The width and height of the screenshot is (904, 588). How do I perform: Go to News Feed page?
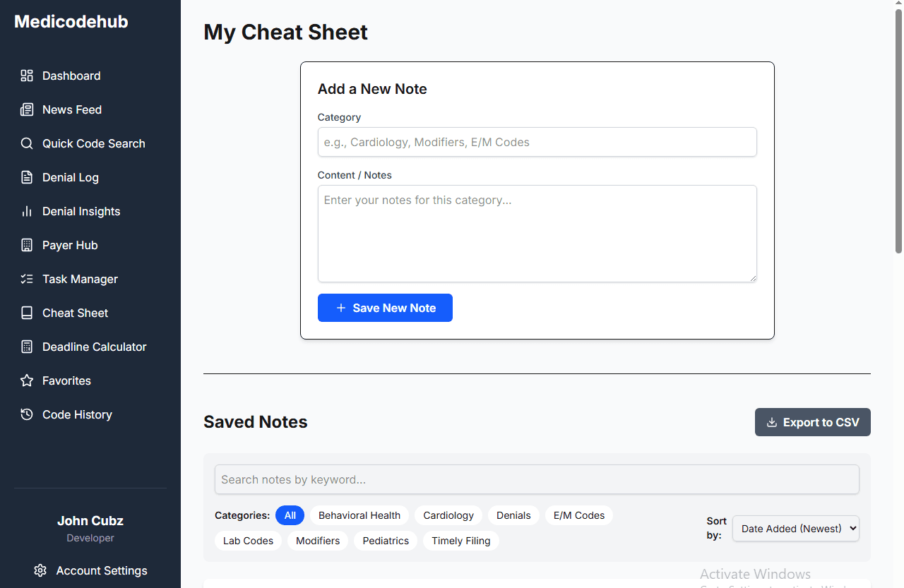click(90, 109)
